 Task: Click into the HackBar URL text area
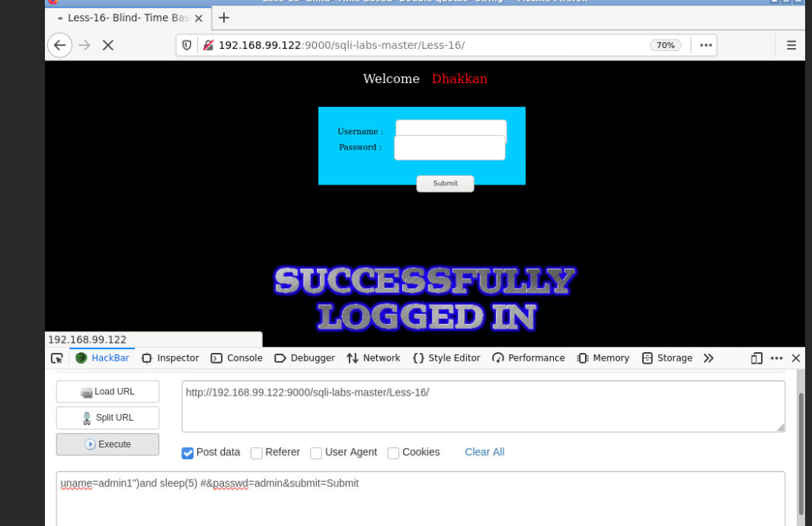[x=483, y=406]
